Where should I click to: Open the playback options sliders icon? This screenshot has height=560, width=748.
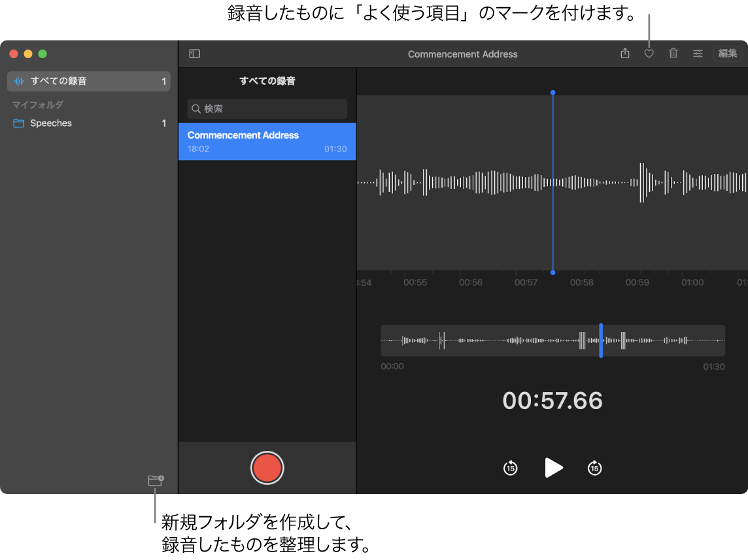[x=698, y=54]
